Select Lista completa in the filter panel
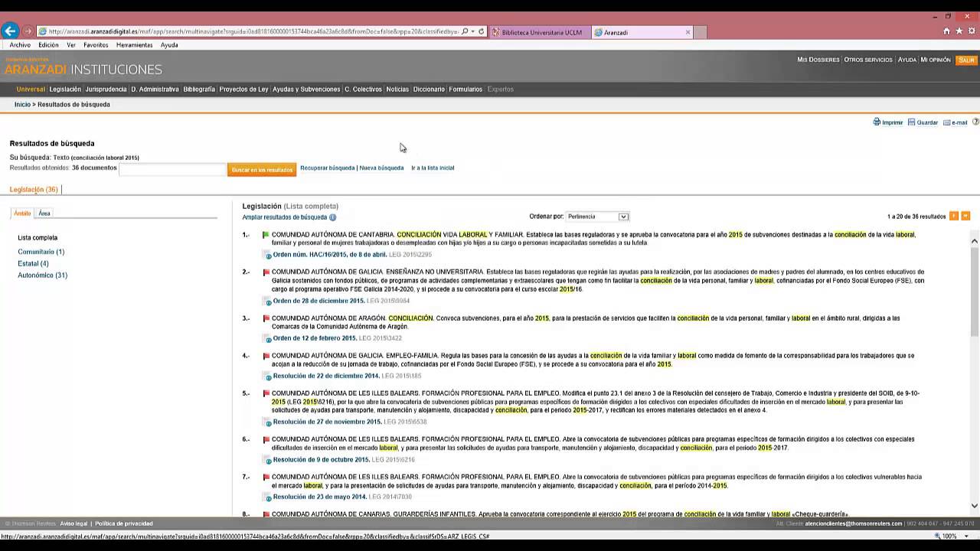 pos(38,238)
